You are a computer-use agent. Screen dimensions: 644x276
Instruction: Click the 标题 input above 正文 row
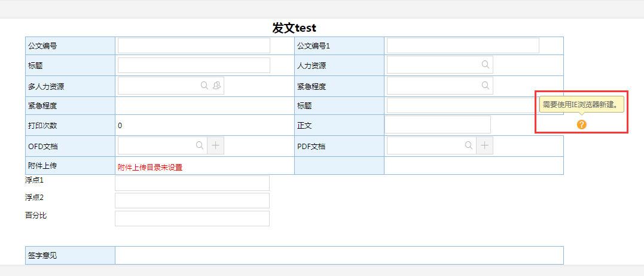(460, 105)
